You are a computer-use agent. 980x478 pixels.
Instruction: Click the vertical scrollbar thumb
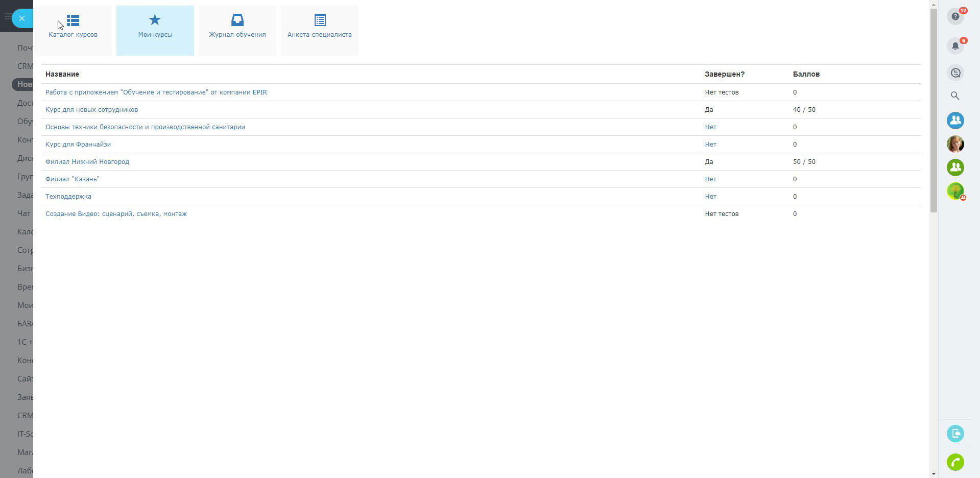coord(934,110)
